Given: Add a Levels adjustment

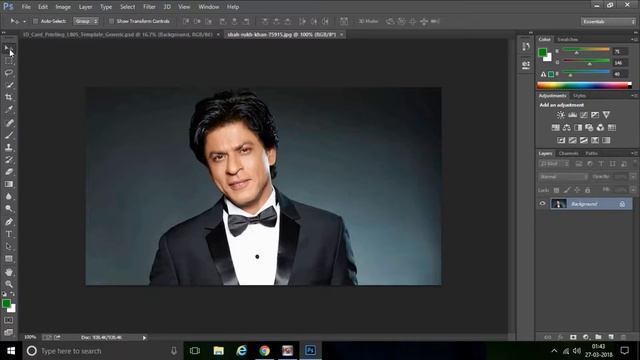Looking at the screenshot, I should [x=572, y=115].
